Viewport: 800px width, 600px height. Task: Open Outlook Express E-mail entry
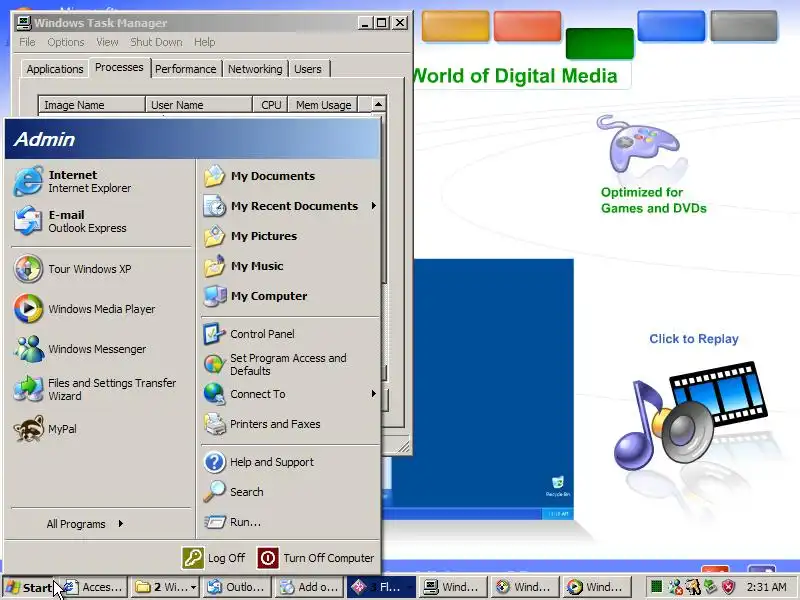101,221
